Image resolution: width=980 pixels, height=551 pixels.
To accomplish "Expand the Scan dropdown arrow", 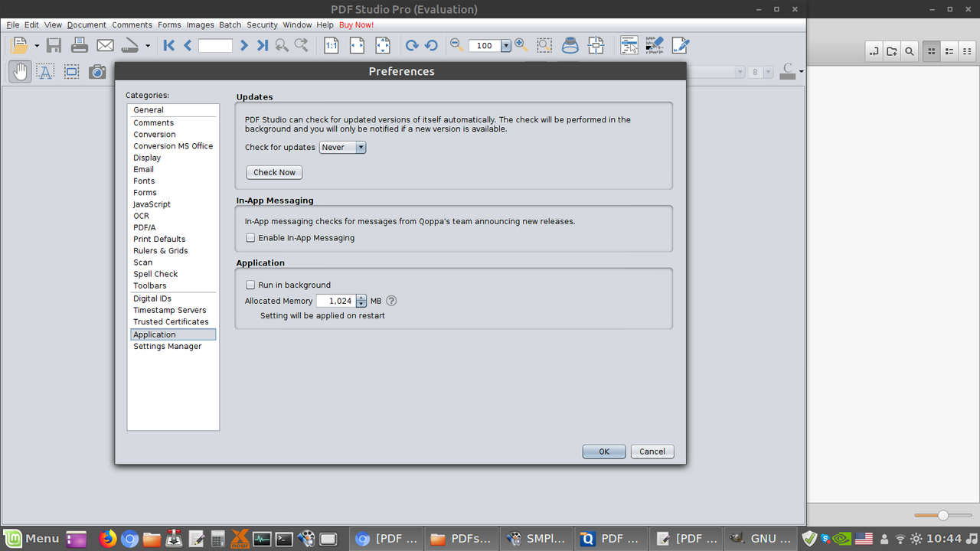I will pos(148,46).
